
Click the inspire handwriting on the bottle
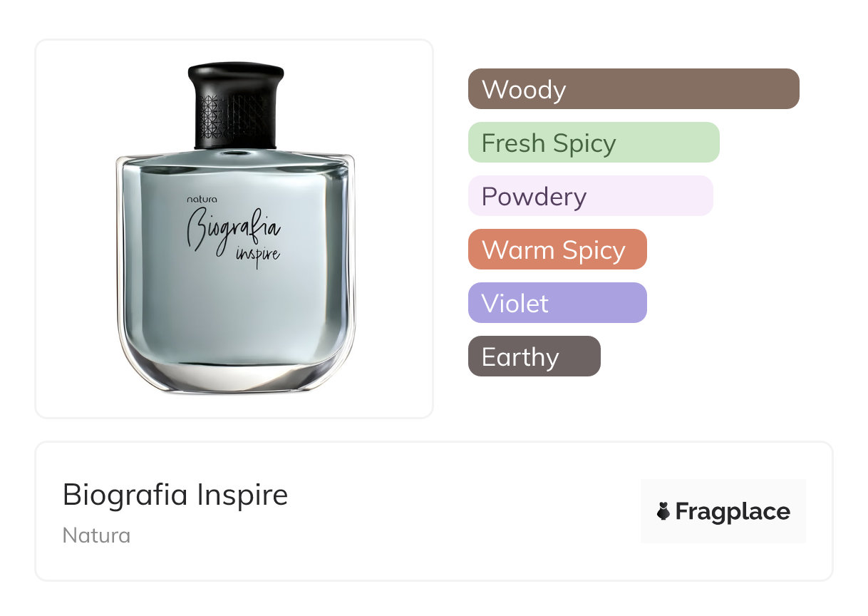(x=257, y=254)
